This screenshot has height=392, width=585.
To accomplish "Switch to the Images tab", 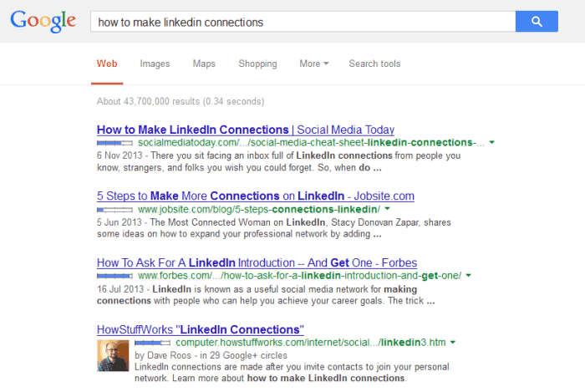I will (x=155, y=64).
